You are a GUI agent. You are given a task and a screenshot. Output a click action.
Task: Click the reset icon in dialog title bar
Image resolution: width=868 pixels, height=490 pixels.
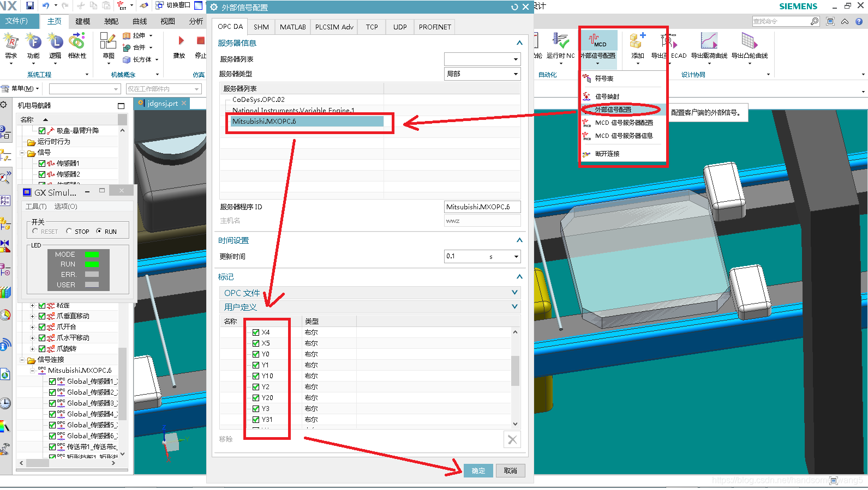[x=514, y=7]
